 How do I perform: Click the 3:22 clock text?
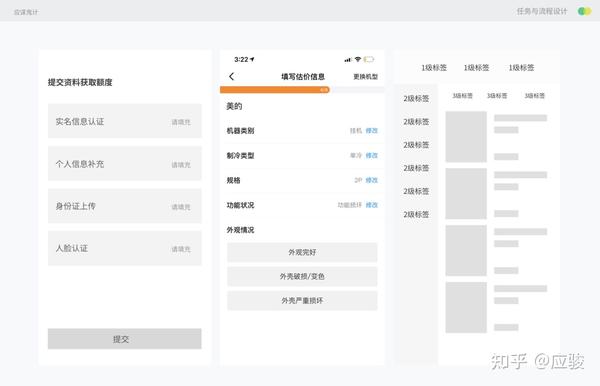pyautogui.click(x=241, y=60)
